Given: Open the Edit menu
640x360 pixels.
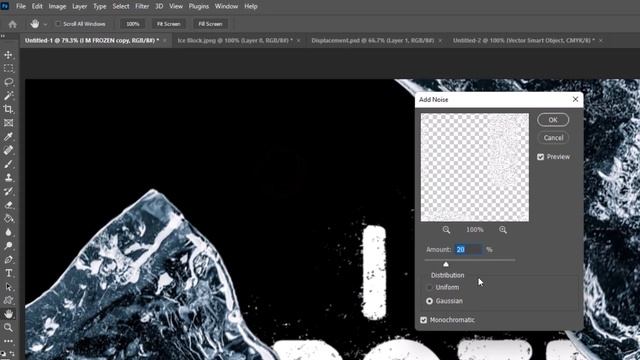Looking at the screenshot, I should (37, 6).
